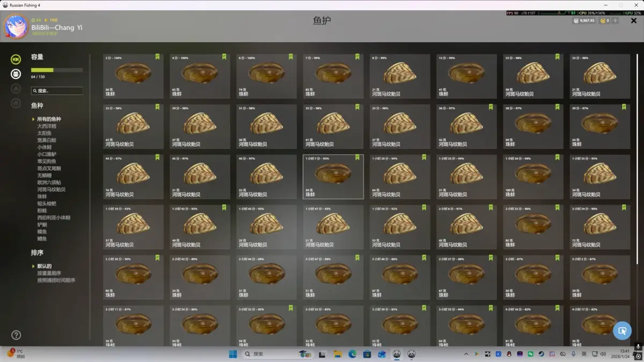
Task: Click the second round sidebar icon
Action: coord(16,74)
